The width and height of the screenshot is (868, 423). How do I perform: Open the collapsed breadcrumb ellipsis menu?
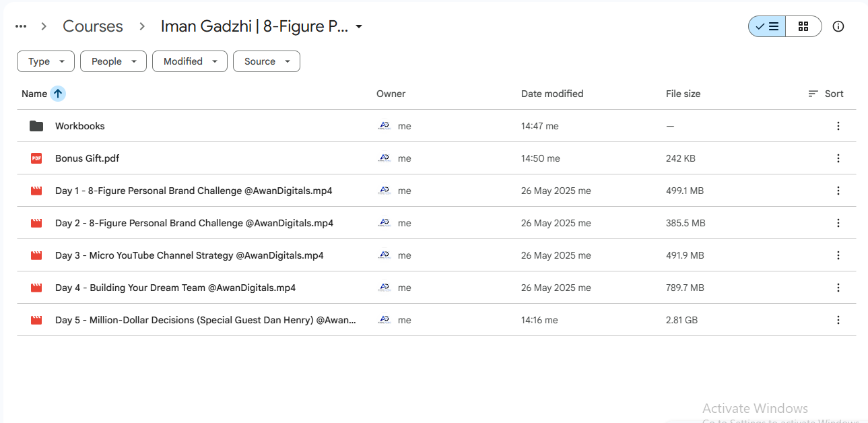[x=21, y=26]
